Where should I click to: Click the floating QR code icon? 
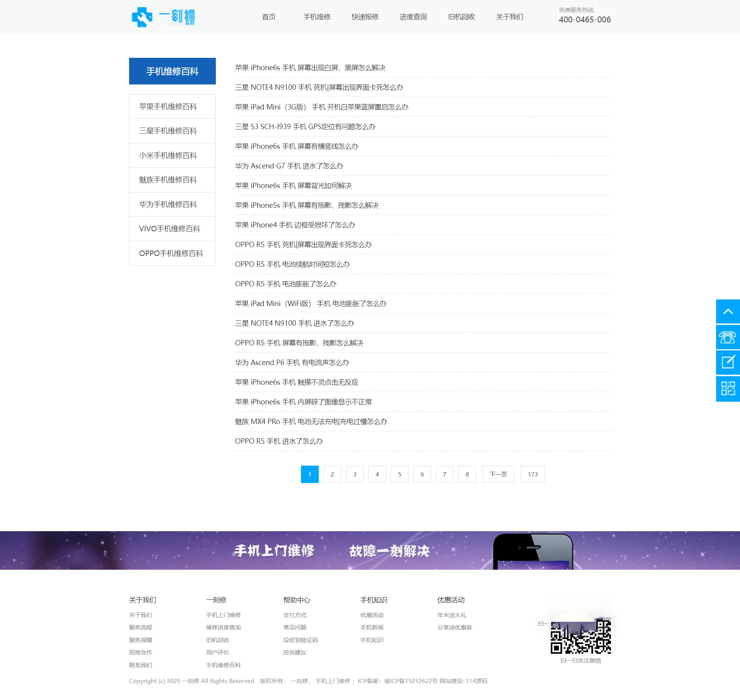pos(728,389)
